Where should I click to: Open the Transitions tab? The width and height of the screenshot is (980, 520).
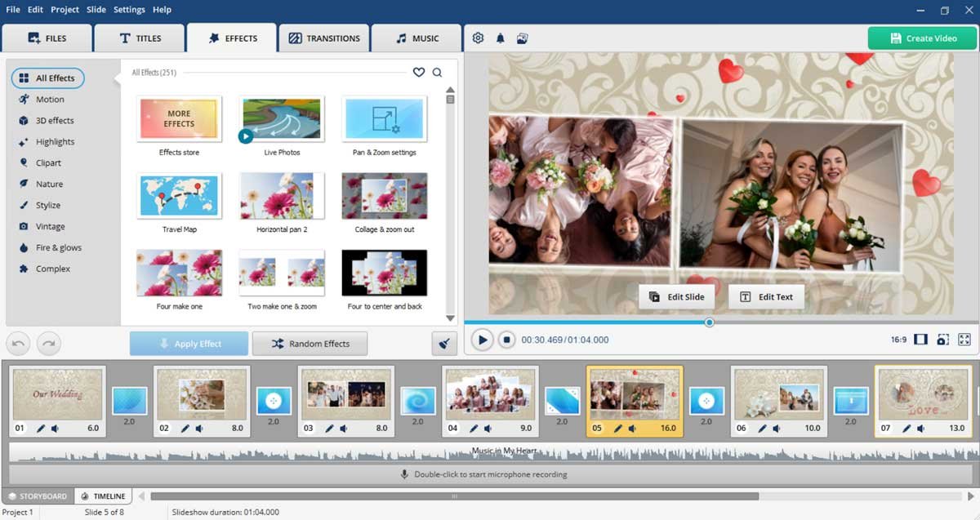[324, 38]
